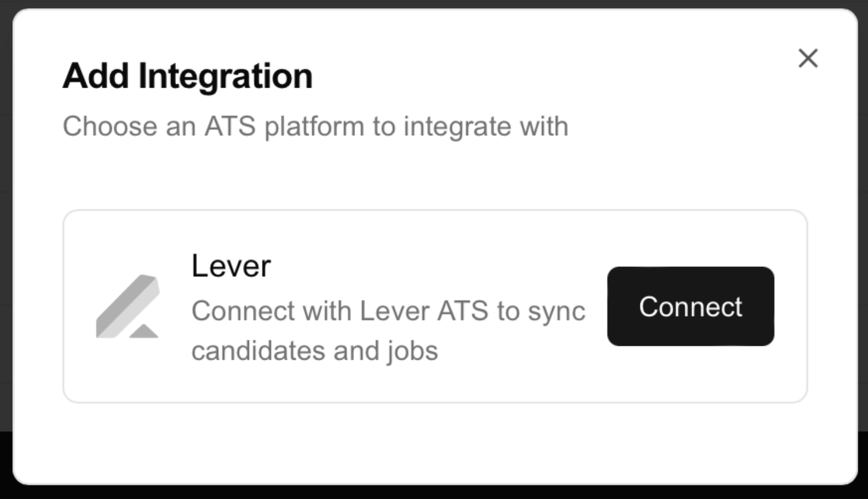868x499 pixels.
Task: Select the Lever integration card
Action: point(435,306)
